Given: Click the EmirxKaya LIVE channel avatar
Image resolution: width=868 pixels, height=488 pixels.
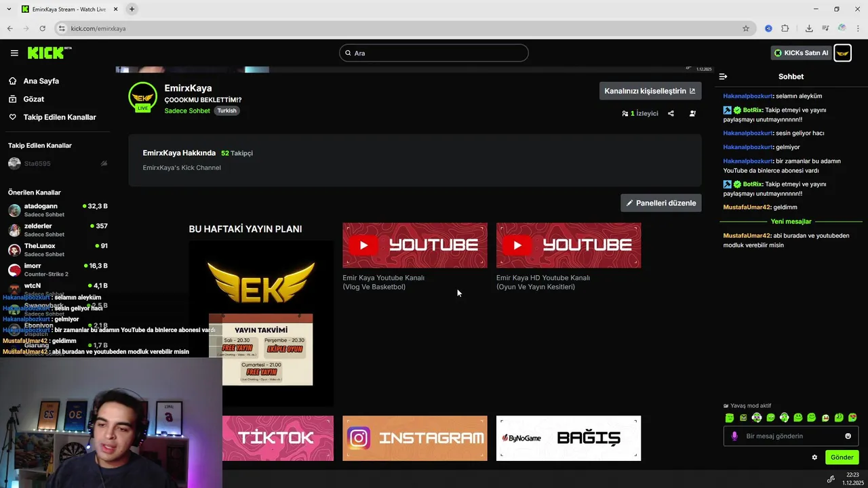Looking at the screenshot, I should tap(142, 97).
